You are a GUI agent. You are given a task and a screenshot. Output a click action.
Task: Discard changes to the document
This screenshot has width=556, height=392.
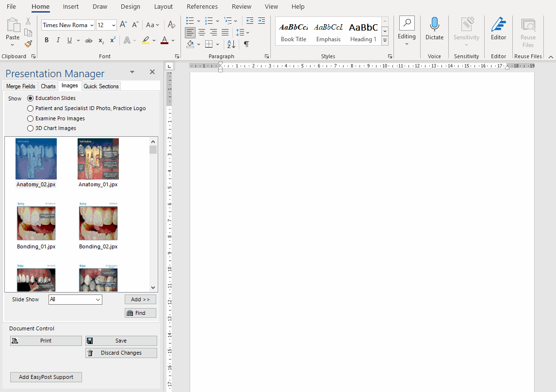[121, 353]
